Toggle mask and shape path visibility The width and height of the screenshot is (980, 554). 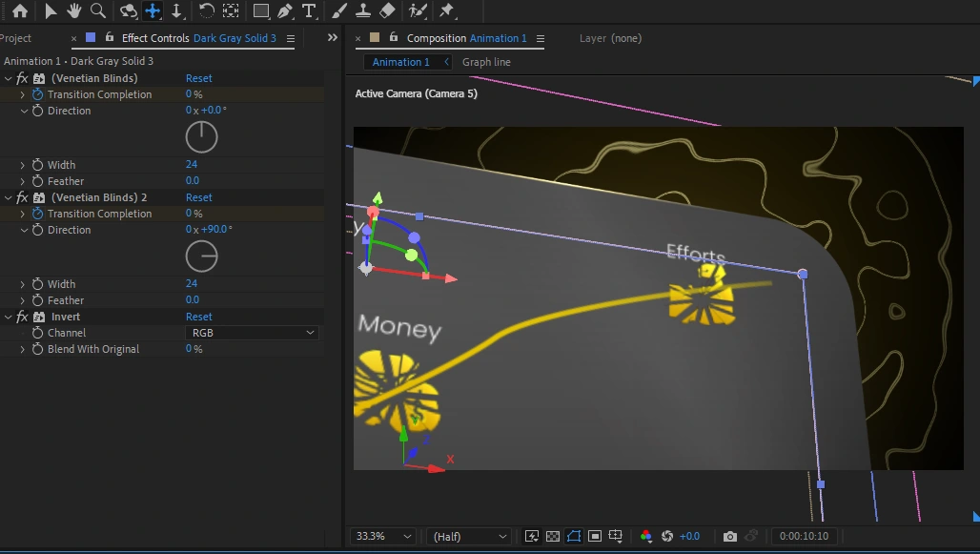(x=574, y=537)
